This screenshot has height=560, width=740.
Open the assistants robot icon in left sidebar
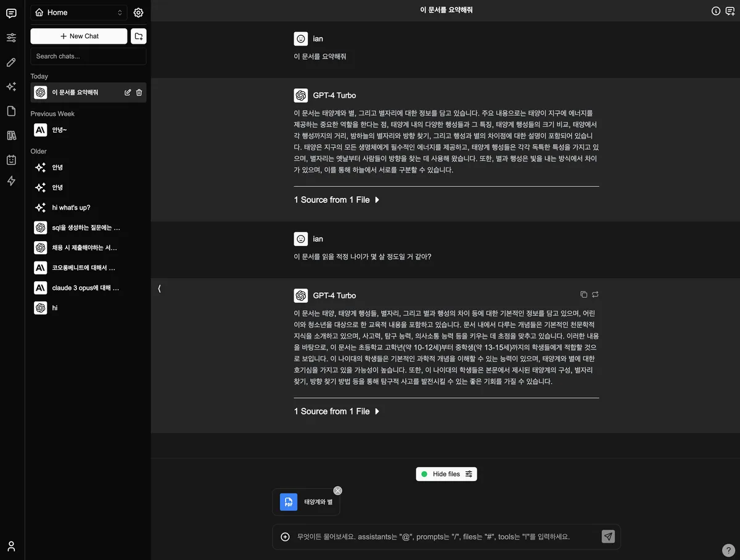pos(11,160)
